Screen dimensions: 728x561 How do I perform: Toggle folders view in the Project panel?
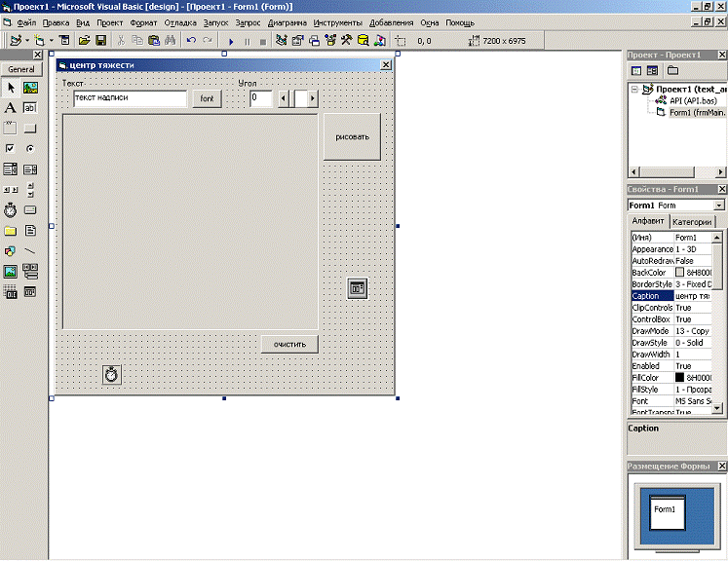click(x=672, y=71)
